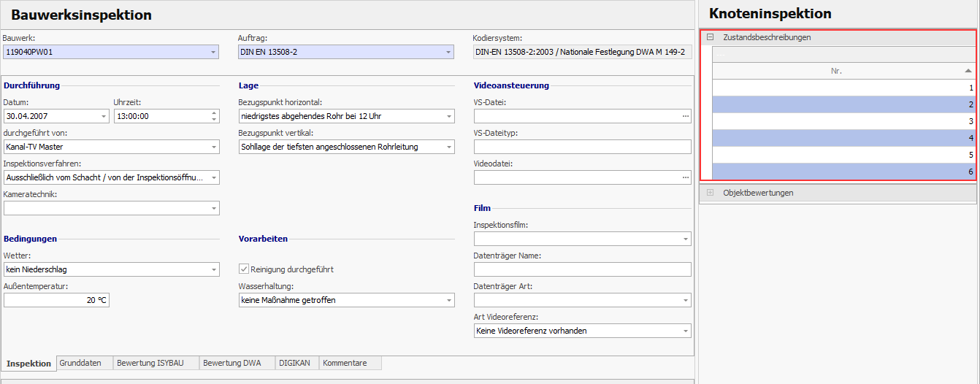Open the Bauwerk dropdown
This screenshot has width=980, height=384.
(213, 53)
